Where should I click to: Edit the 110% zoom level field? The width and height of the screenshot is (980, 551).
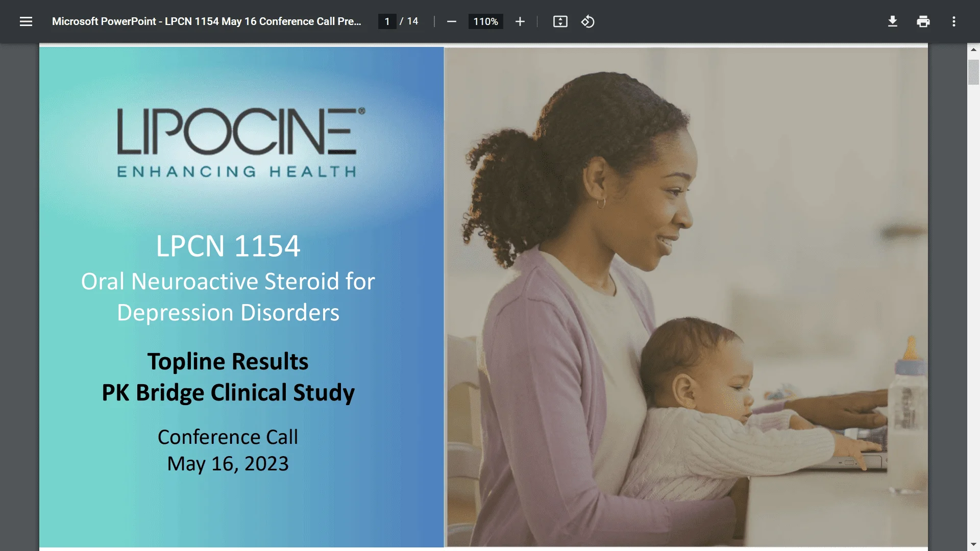(485, 21)
